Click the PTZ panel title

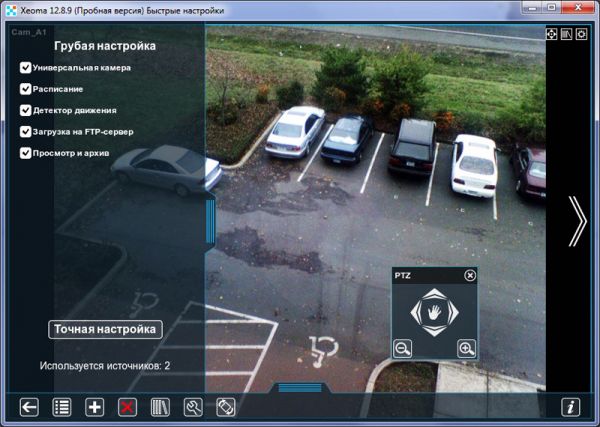pos(403,275)
